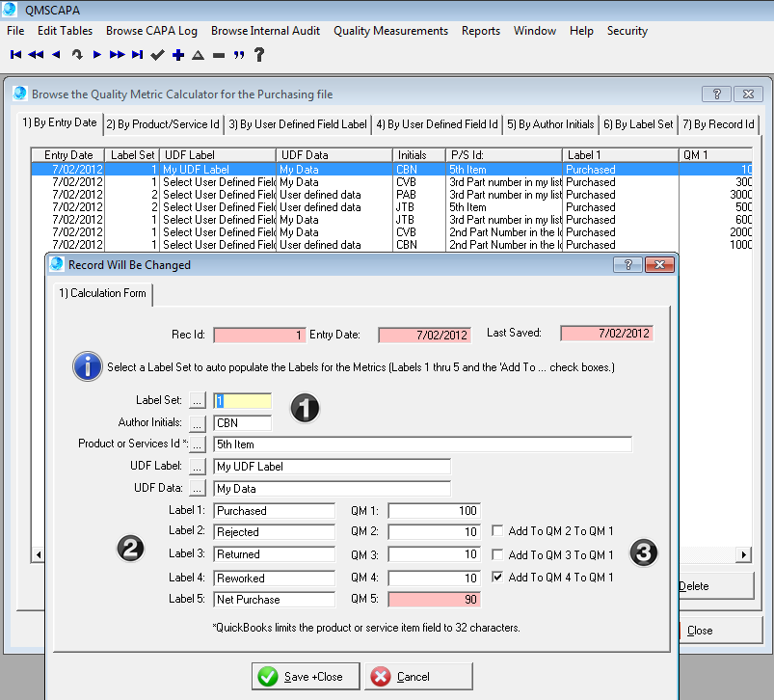Click the QM 1 value field
The height and width of the screenshot is (700, 774).
coord(434,511)
